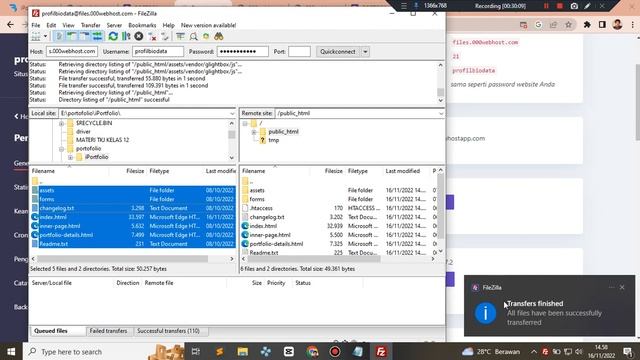This screenshot has width=640, height=360.
Task: Open the Help menu
Action: [x=169, y=25]
